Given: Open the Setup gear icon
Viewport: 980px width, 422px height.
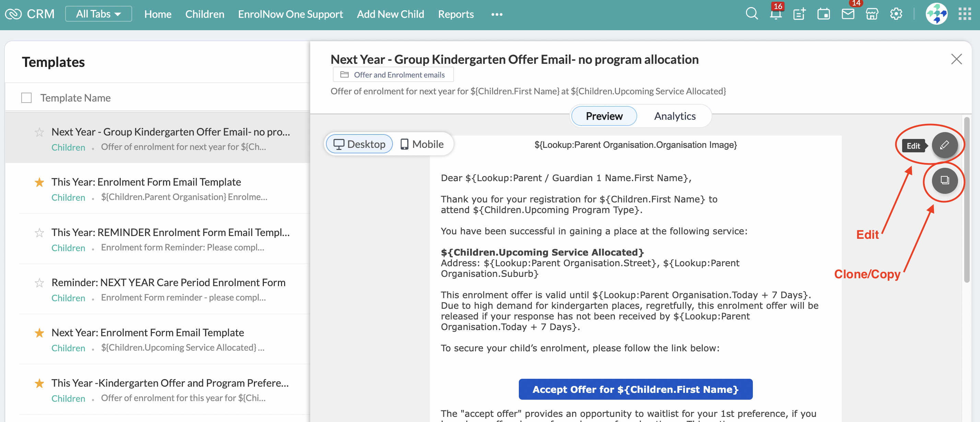Looking at the screenshot, I should [896, 14].
